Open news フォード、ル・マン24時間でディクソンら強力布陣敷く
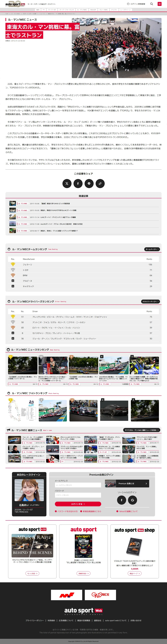 (x=33, y=438)
